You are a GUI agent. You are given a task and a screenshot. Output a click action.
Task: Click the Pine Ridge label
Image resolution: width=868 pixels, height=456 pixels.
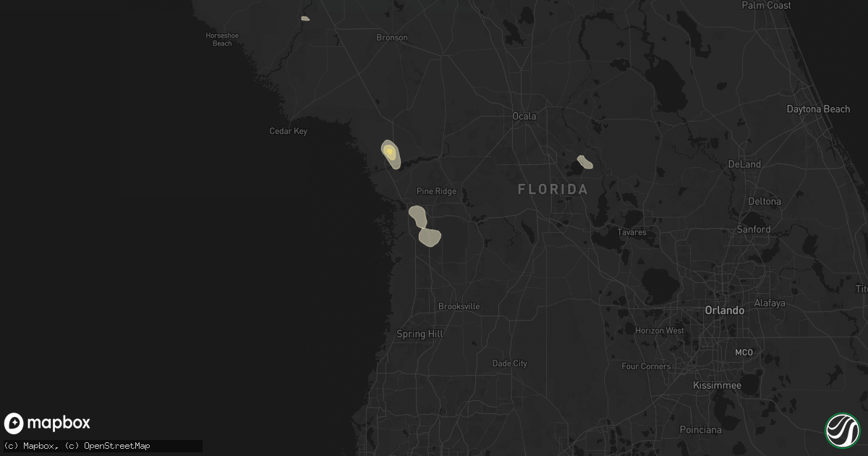tap(437, 192)
